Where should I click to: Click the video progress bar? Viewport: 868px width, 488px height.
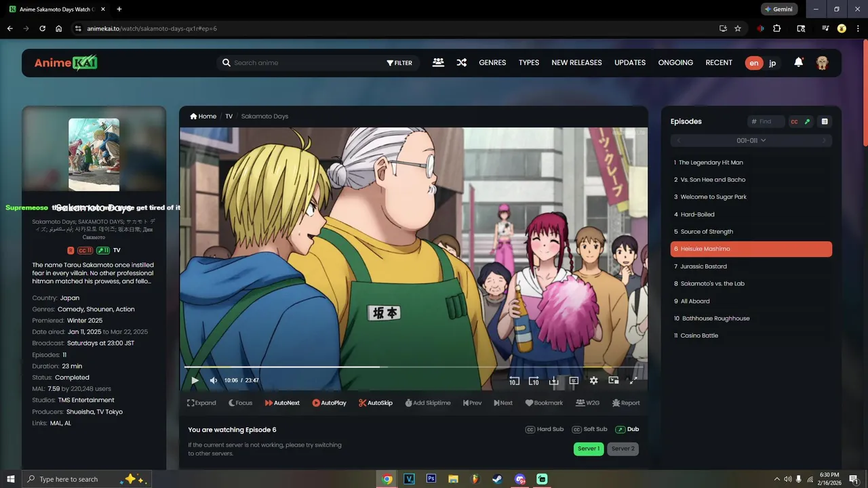point(414,367)
